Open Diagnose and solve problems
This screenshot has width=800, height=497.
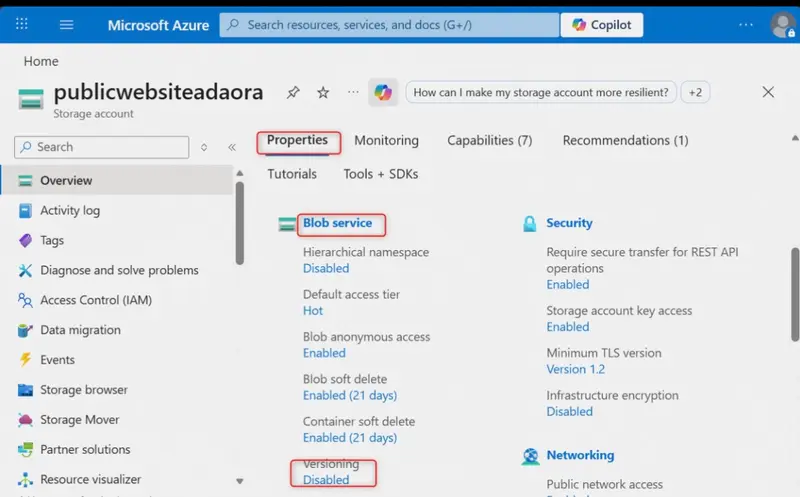point(117,270)
